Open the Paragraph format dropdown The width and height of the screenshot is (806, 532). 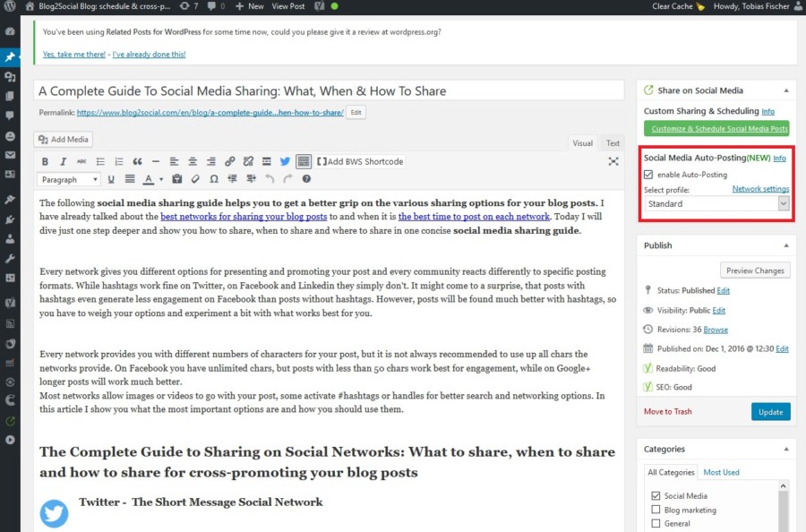pos(68,179)
